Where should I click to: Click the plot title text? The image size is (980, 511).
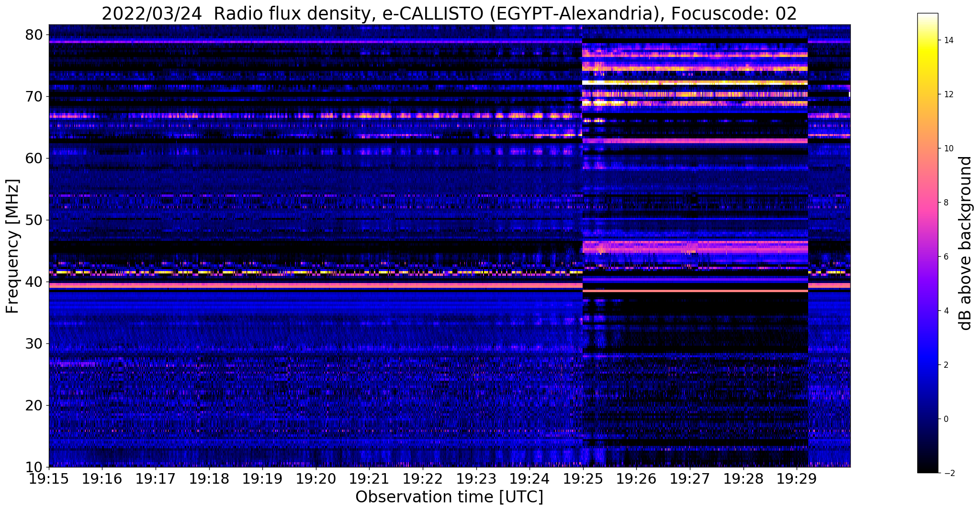click(x=449, y=13)
